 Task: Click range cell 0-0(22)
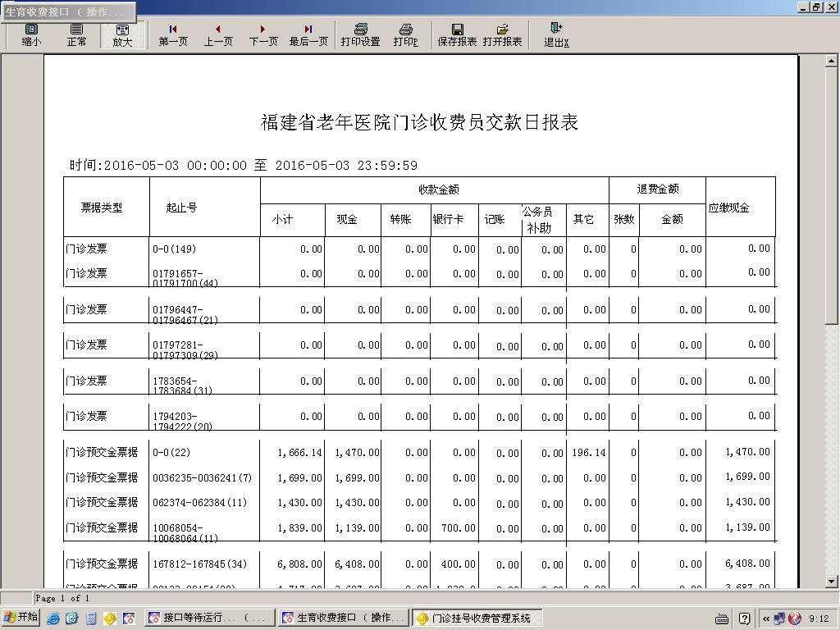[171, 452]
